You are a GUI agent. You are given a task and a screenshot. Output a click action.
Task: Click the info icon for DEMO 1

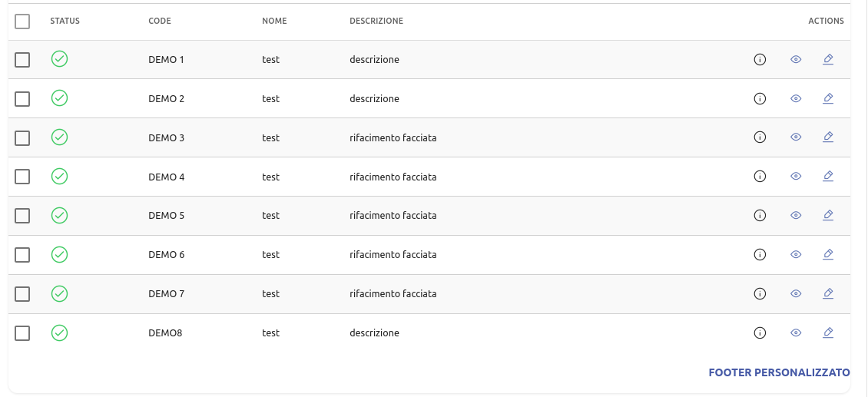click(760, 59)
